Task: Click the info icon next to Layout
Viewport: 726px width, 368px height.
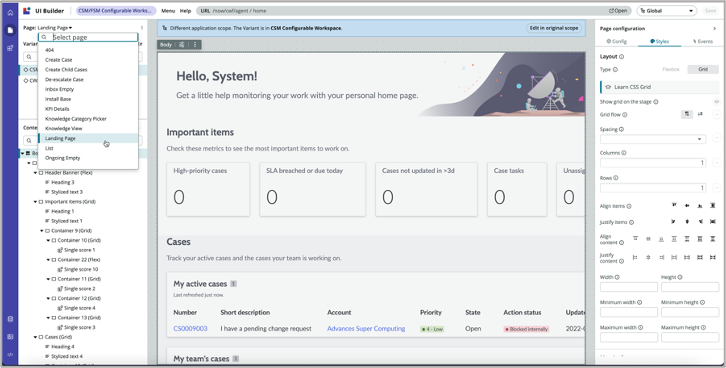Action: [x=621, y=56]
